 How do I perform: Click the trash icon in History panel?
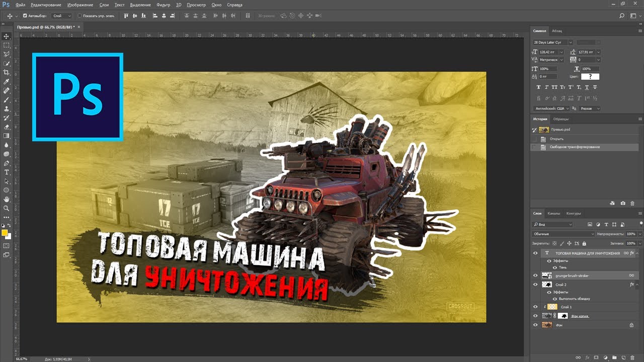coord(632,203)
